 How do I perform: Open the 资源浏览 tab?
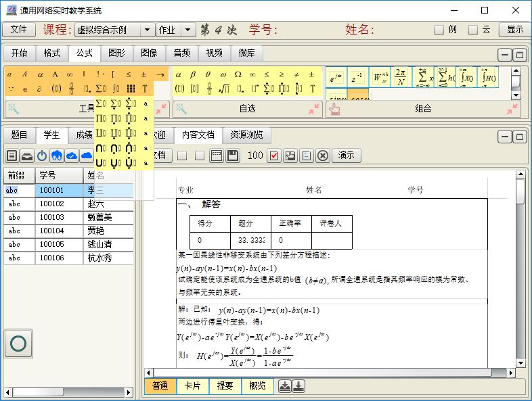click(246, 135)
